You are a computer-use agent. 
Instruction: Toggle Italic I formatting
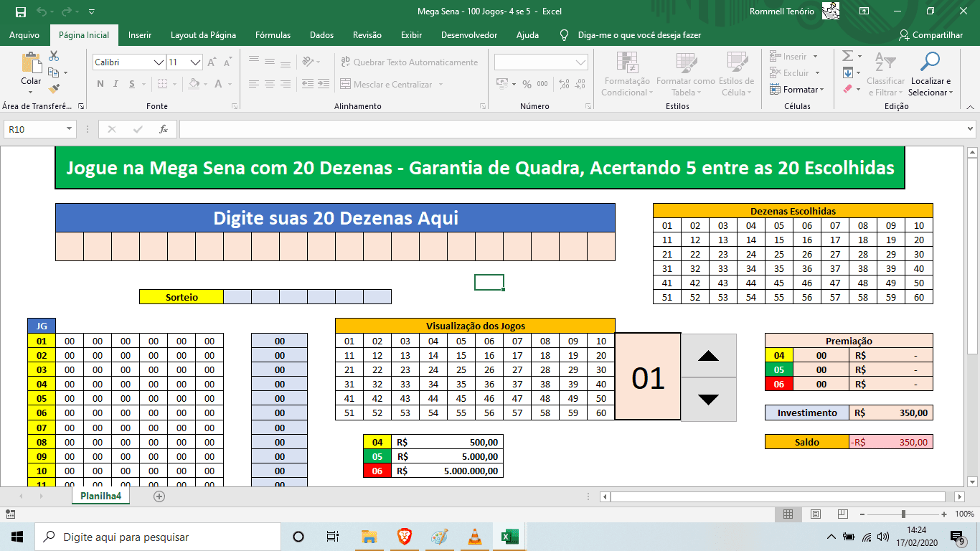[117, 84]
